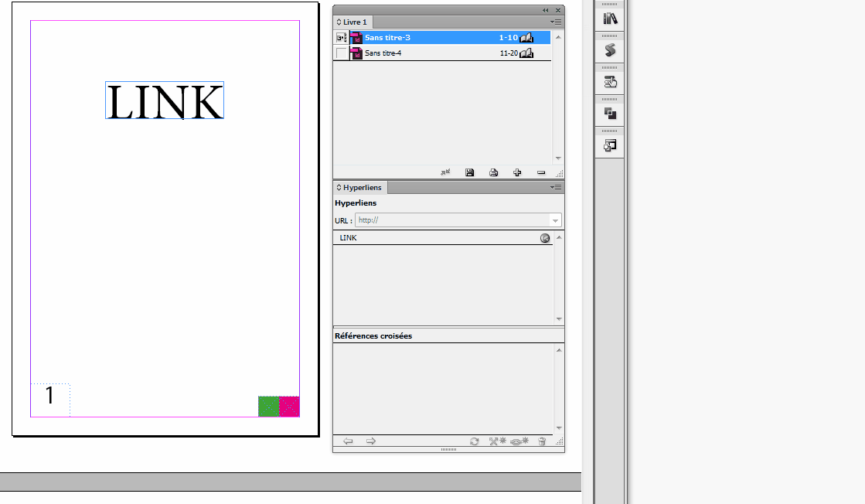Click the go-to-source arrow for cross-references
The height and width of the screenshot is (504, 865).
pos(348,441)
